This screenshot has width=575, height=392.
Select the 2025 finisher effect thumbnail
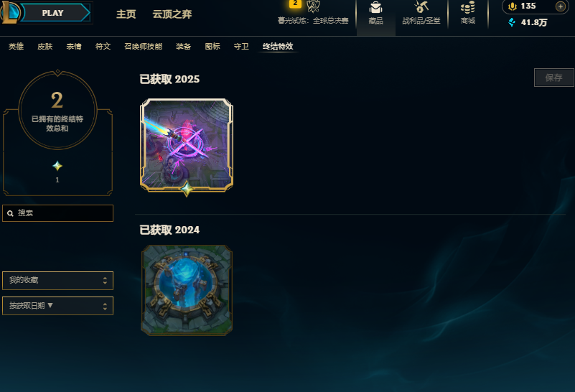pyautogui.click(x=187, y=145)
